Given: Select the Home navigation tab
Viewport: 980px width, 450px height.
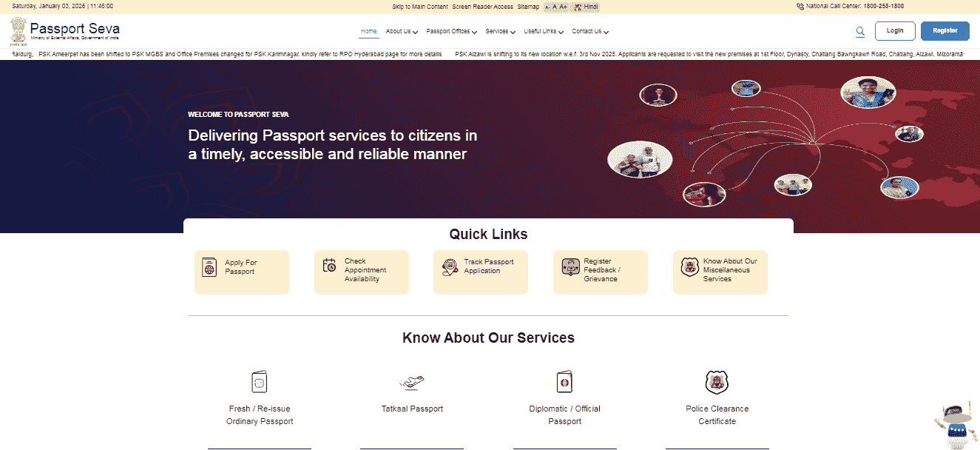Looking at the screenshot, I should 368,31.
